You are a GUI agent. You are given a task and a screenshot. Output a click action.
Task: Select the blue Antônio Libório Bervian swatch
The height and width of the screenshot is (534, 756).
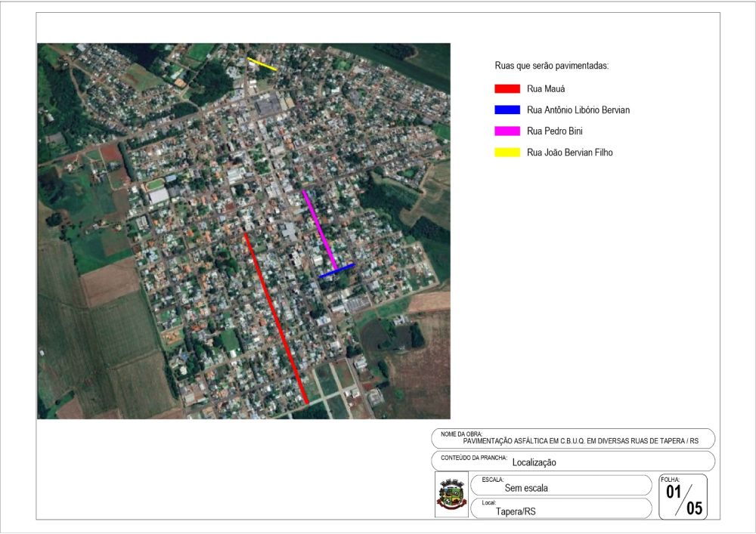point(507,110)
